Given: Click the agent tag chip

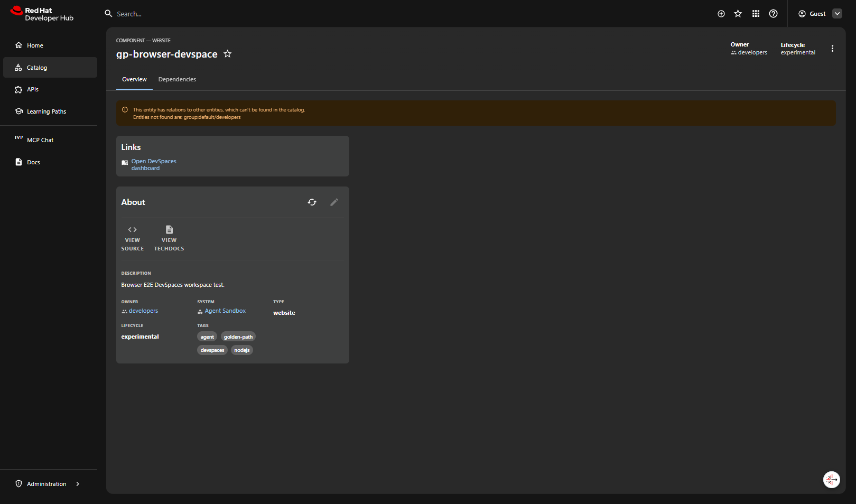Looking at the screenshot, I should [207, 337].
